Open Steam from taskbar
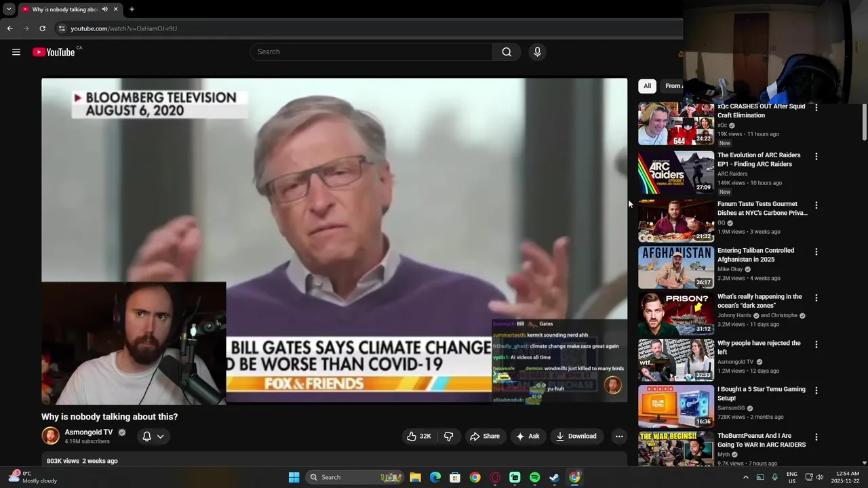Screen dimensions: 868x488 [554, 477]
